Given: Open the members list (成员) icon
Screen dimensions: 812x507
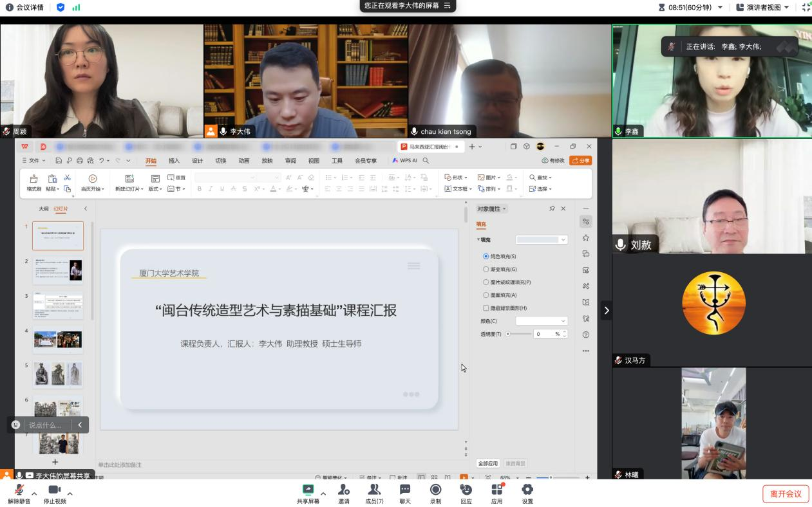Looking at the screenshot, I should coord(374,491).
